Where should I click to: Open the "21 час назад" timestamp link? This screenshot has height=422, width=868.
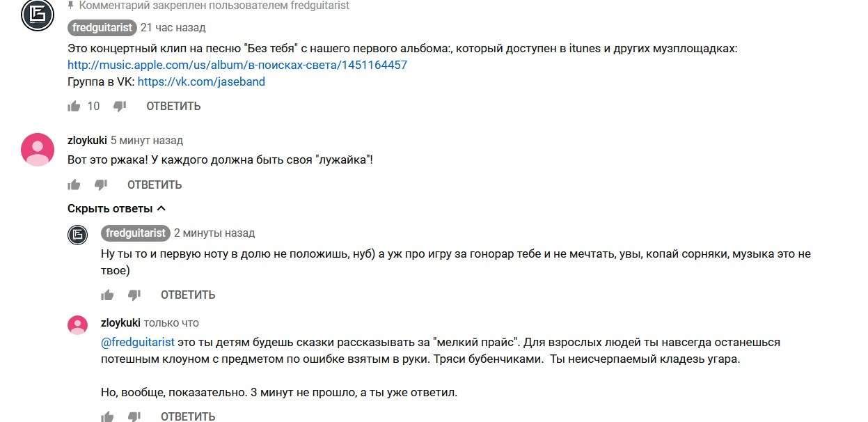coord(173,28)
